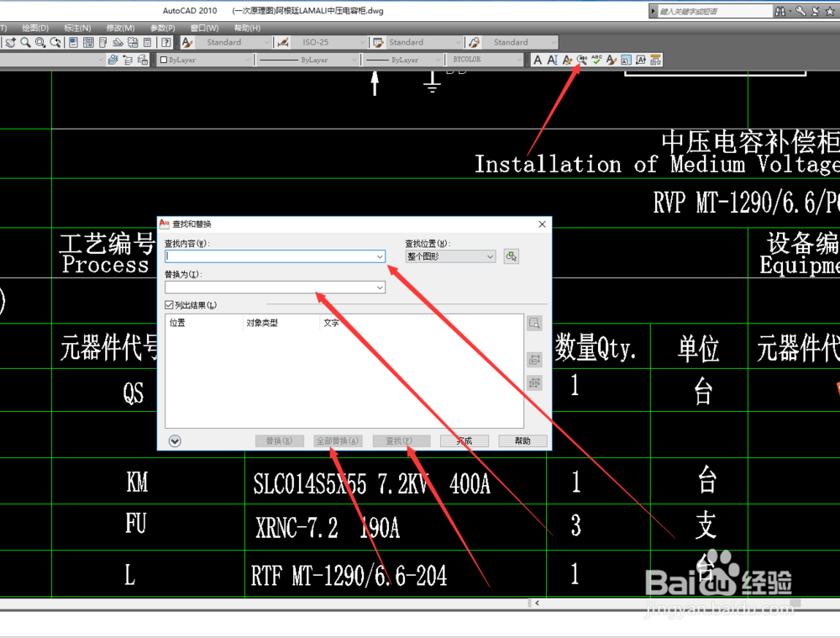
Task: Open the Standard table style dropdown
Action: pos(424,42)
